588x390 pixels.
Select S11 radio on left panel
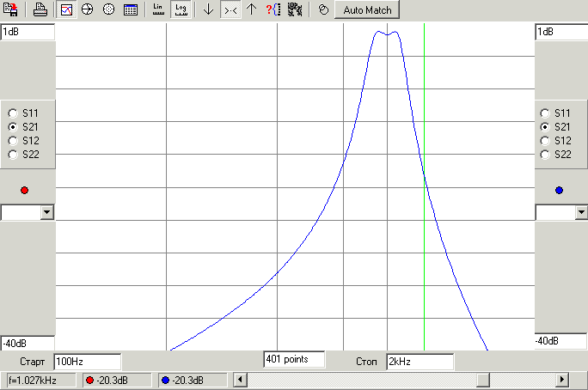click(13, 113)
